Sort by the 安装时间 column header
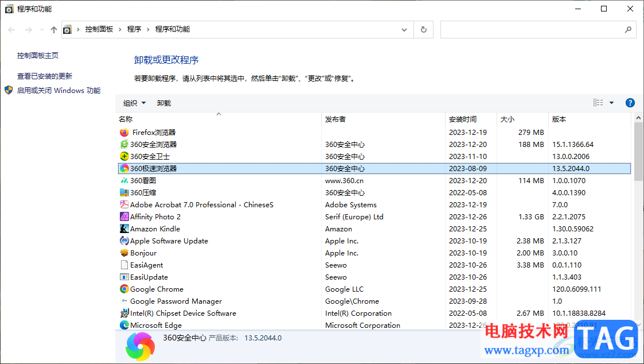Image resolution: width=644 pixels, height=364 pixels. click(471, 119)
